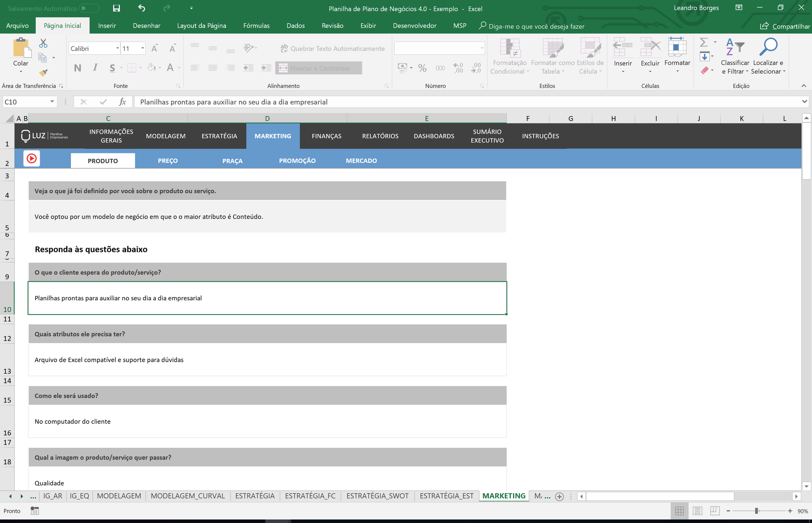The height and width of the screenshot is (523, 812).
Task: Open the number format dropdown
Action: click(x=482, y=48)
